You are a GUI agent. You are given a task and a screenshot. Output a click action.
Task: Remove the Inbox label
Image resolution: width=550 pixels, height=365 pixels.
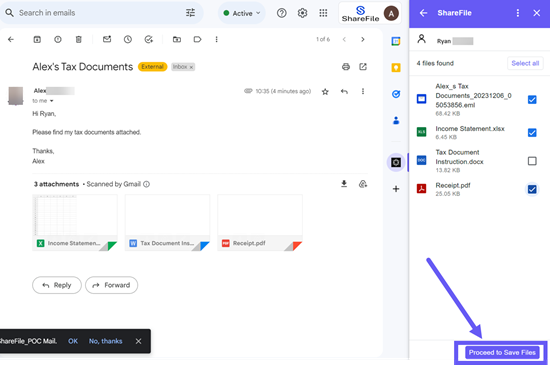coord(191,67)
